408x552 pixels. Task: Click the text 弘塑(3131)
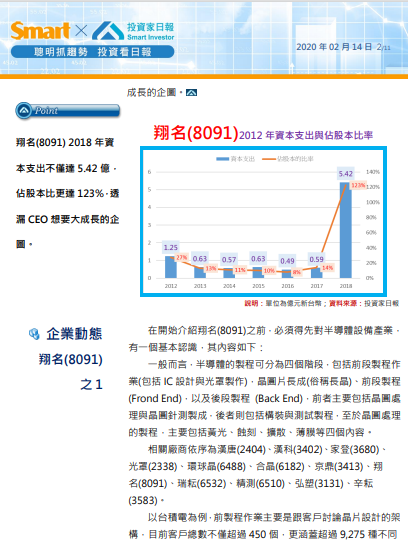[x=319, y=483]
